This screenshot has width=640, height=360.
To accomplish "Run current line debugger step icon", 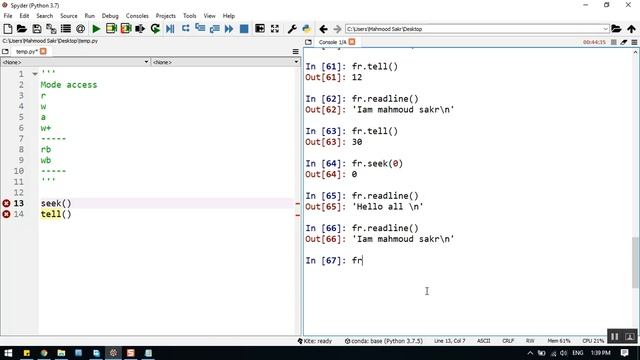I will point(185,29).
